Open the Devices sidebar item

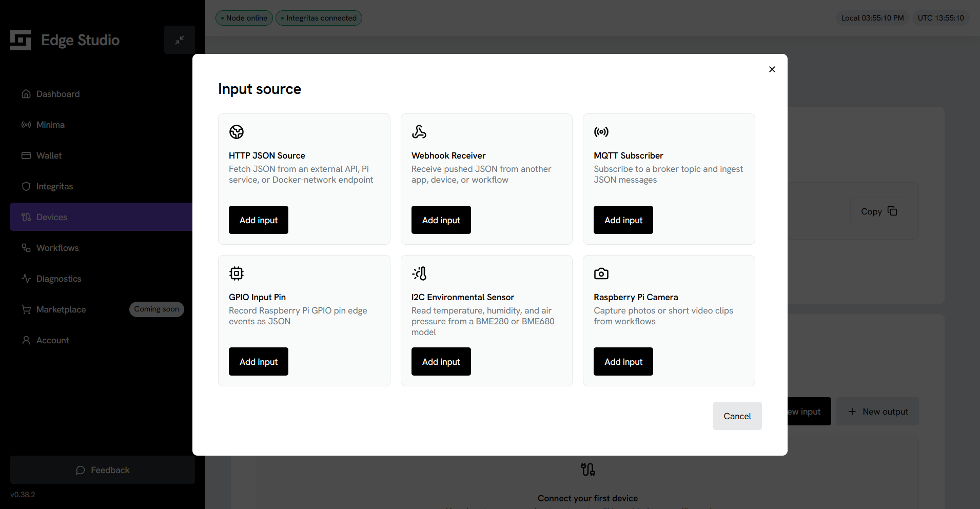102,217
